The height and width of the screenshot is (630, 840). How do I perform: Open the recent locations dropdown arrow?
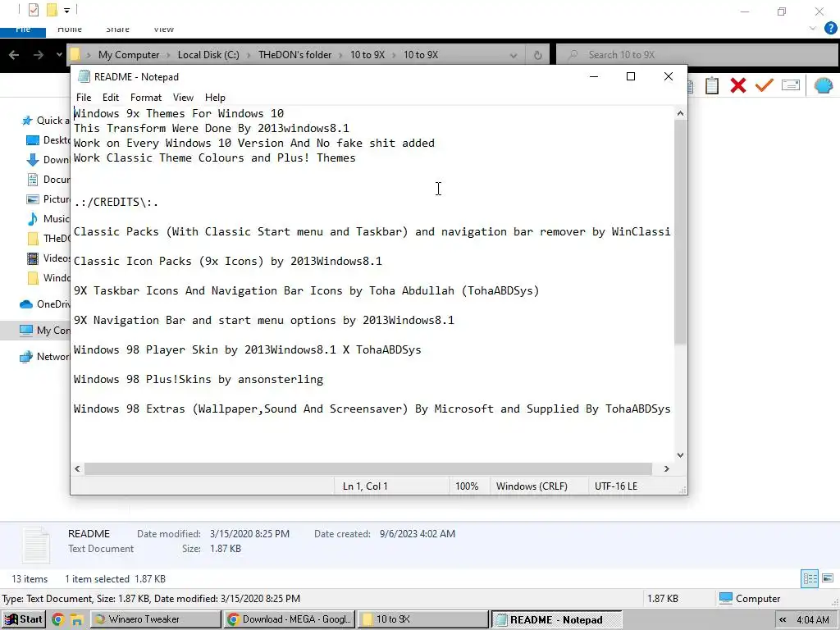(59, 55)
